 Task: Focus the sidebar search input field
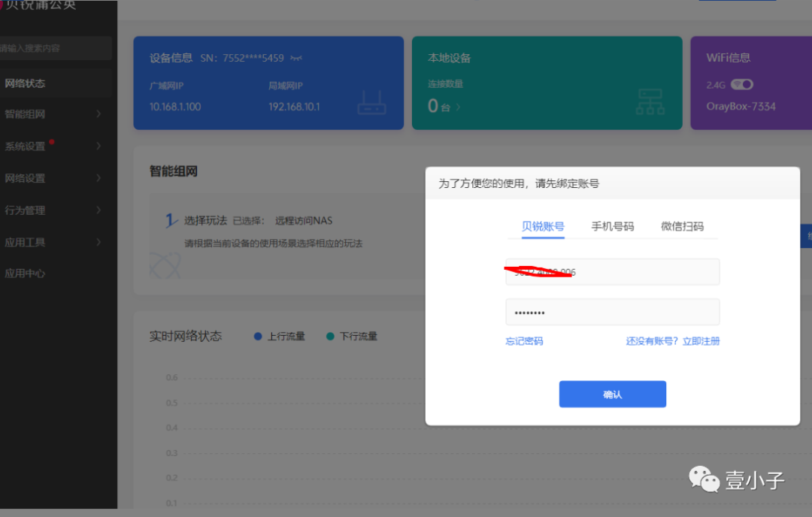pos(56,48)
